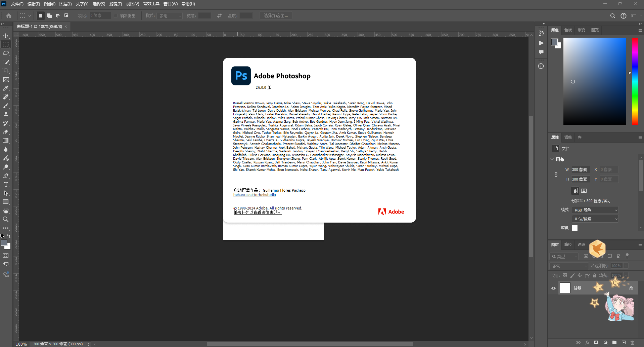Viewport: 644px width, 347px height.
Task: Select the Lasso tool
Action: (6, 53)
